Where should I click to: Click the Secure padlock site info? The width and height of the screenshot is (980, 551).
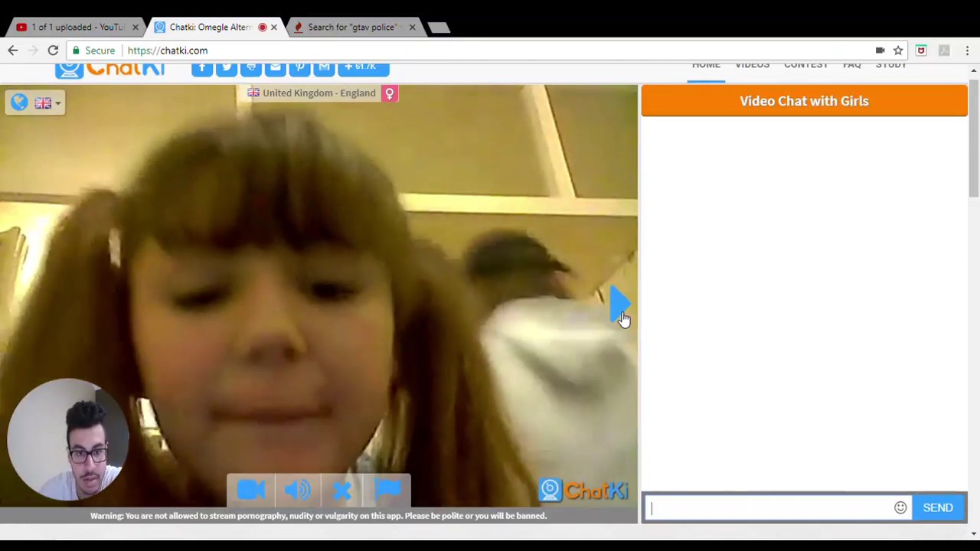[x=93, y=51]
